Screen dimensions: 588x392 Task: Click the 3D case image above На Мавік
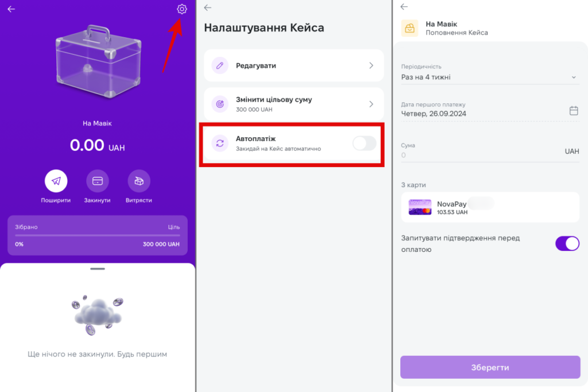[x=97, y=63]
